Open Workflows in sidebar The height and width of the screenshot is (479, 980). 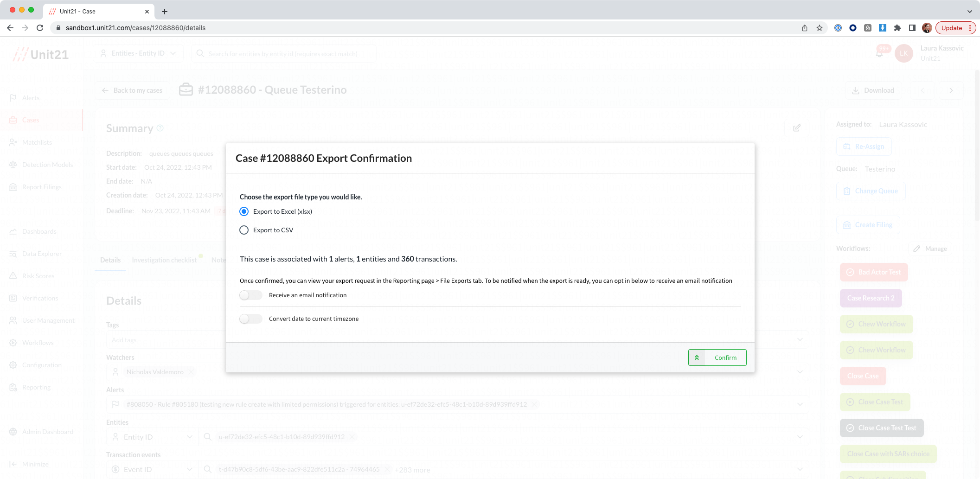click(38, 343)
